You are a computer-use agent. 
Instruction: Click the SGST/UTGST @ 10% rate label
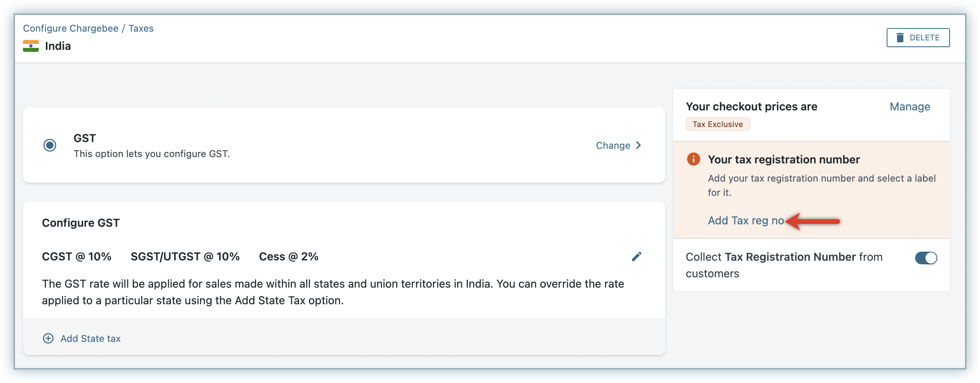coord(185,256)
